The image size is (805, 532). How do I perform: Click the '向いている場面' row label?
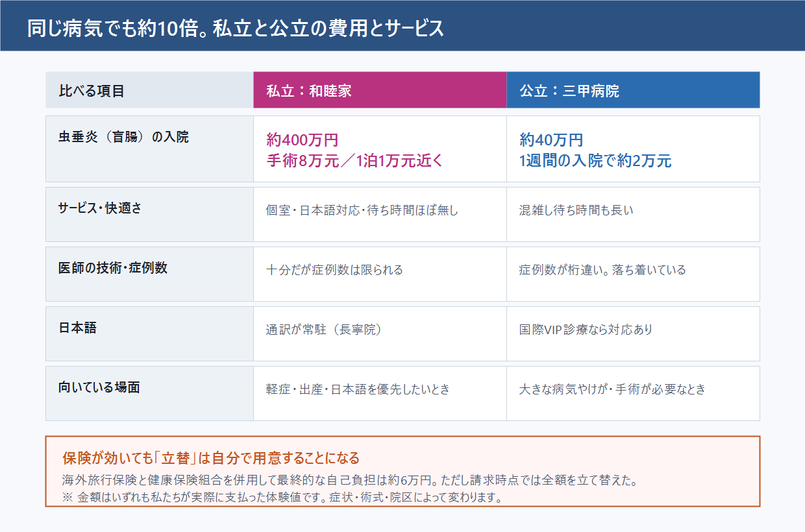149,393
